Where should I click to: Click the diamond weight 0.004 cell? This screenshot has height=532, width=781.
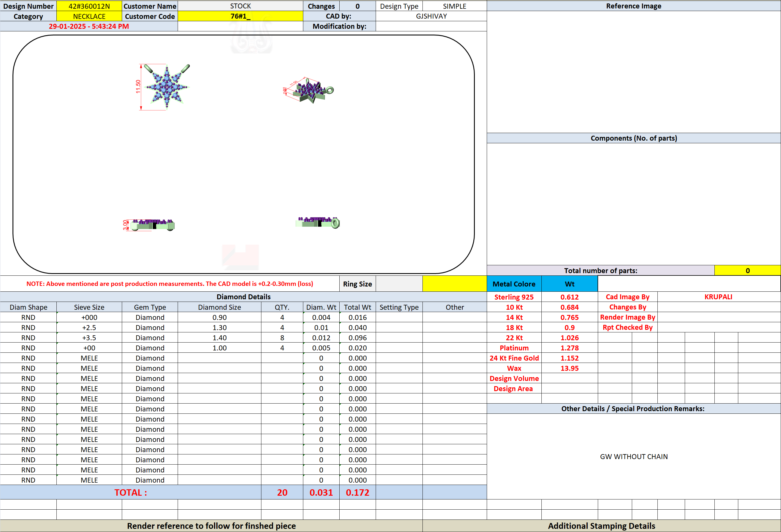321,317
